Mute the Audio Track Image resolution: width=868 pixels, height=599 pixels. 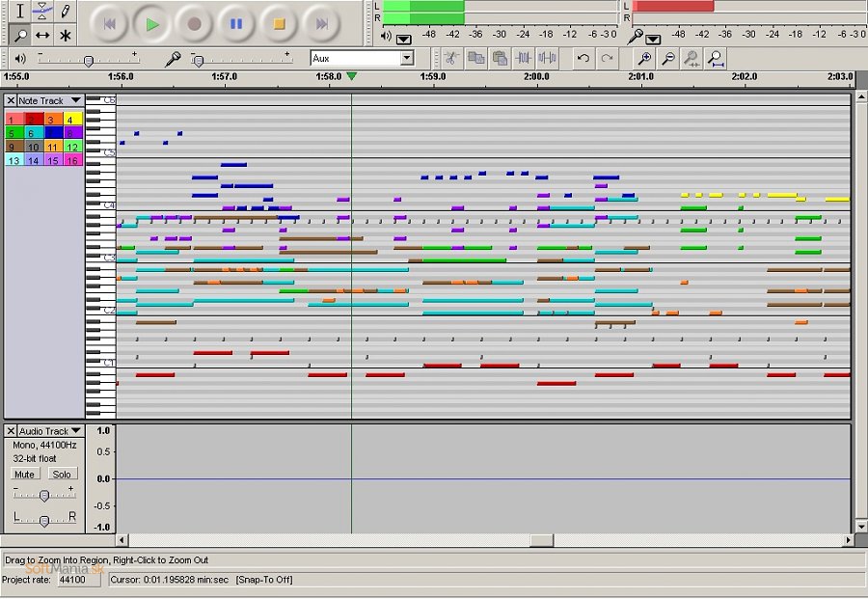(x=24, y=474)
